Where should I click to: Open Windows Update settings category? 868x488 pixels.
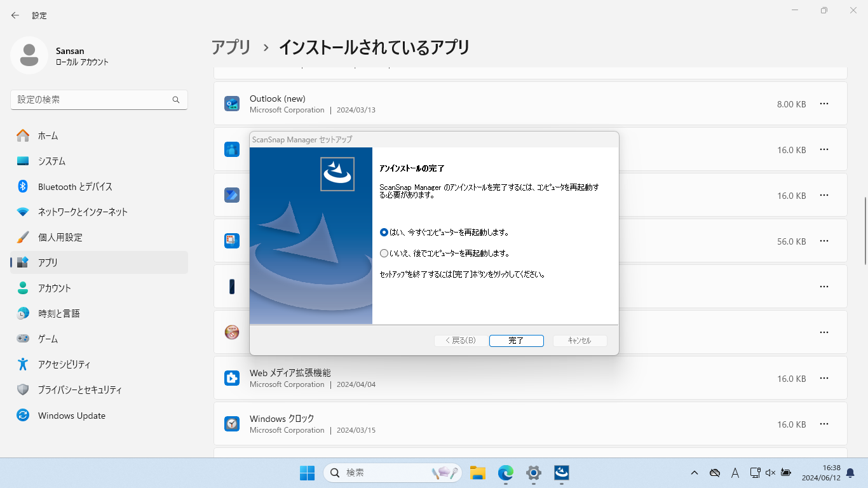pyautogui.click(x=99, y=415)
